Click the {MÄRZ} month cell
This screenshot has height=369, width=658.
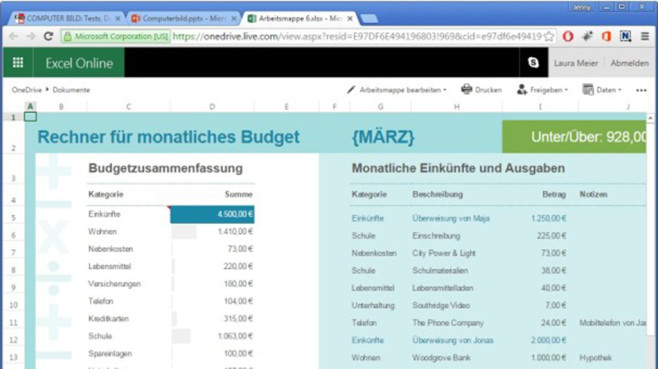383,137
